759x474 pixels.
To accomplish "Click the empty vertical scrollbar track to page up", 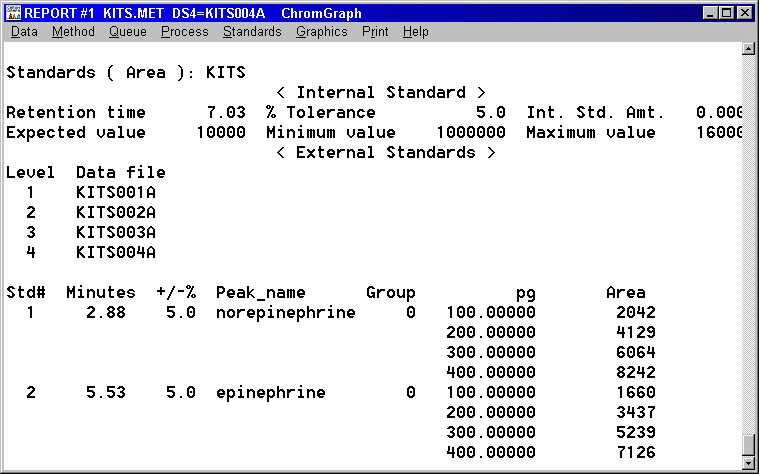I will pyautogui.click(x=749, y=240).
